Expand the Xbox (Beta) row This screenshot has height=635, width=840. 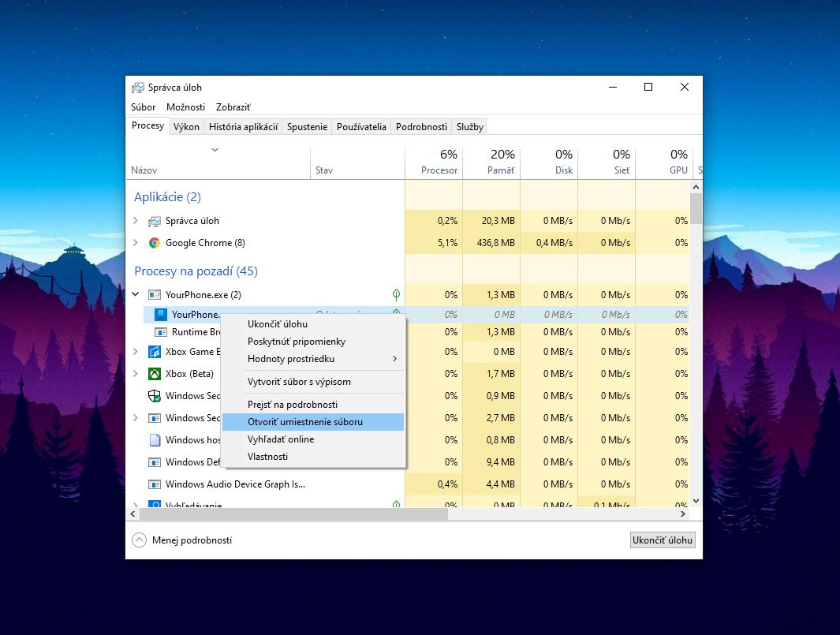(136, 373)
